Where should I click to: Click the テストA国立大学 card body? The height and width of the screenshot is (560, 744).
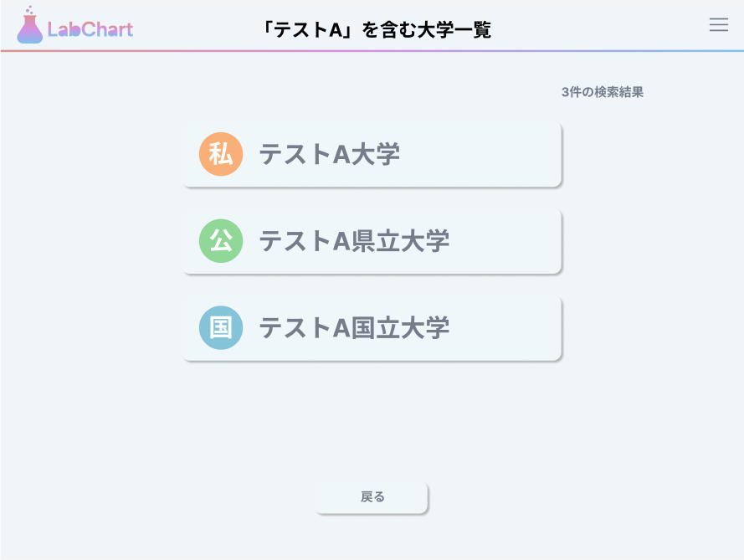click(418, 327)
